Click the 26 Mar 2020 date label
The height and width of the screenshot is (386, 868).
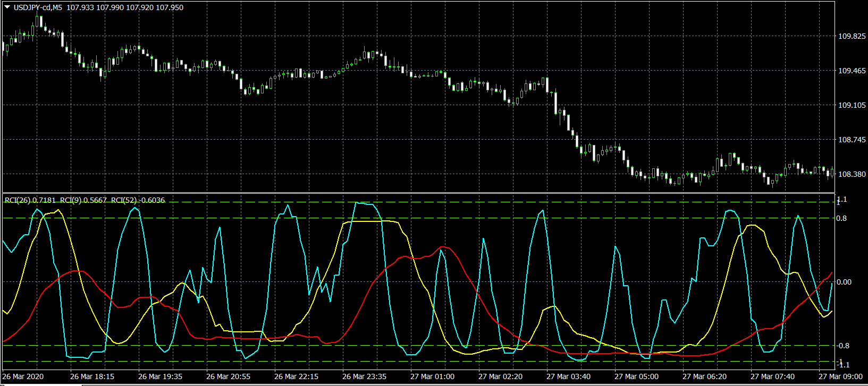click(24, 376)
